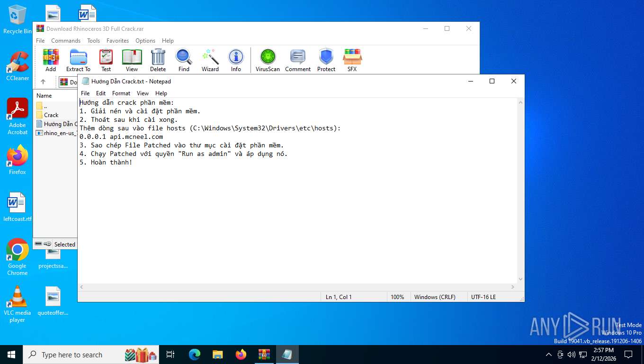Open Notepad View menu
This screenshot has height=364, width=644.
coord(143,93)
